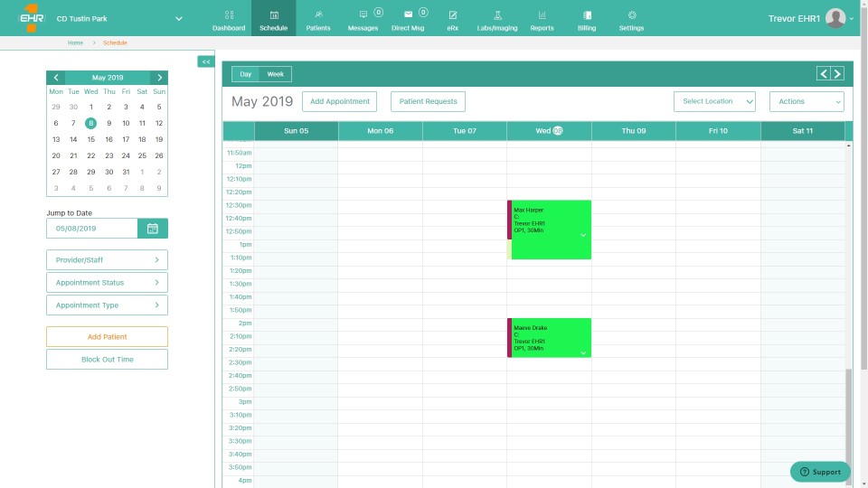The image size is (868, 488).
Task: Click Block Out Time button
Action: click(107, 360)
